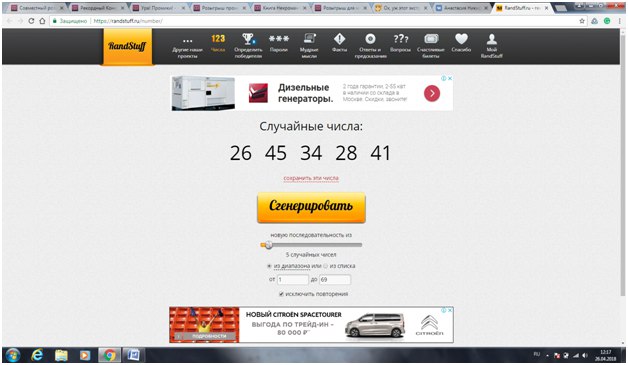Reload the page in Chrome

click(x=31, y=21)
